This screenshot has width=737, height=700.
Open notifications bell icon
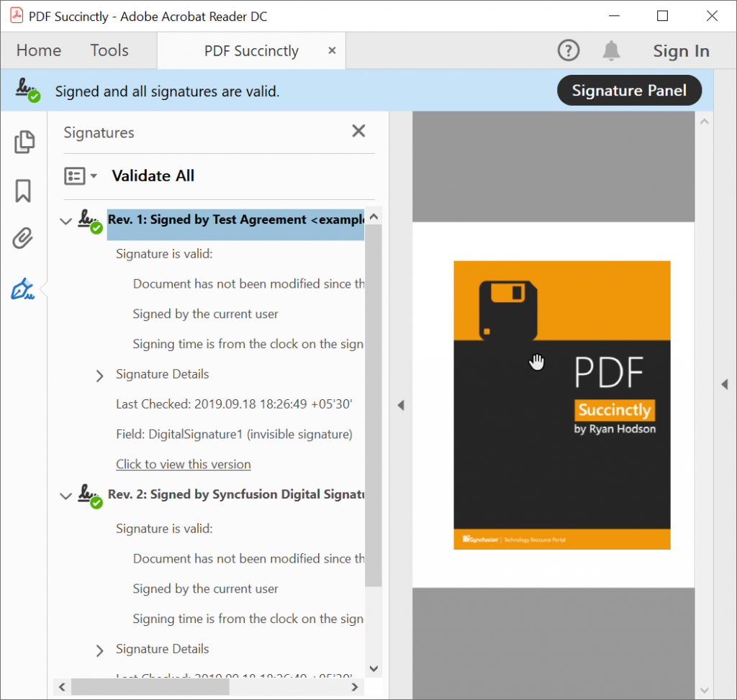(611, 50)
